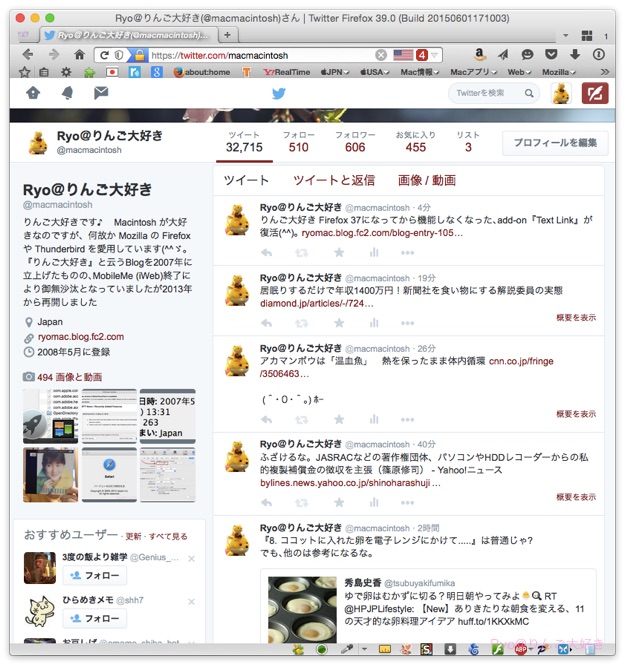The width and height of the screenshot is (625, 665).
Task: Go back with the browser back arrow
Action: pyautogui.click(x=28, y=54)
